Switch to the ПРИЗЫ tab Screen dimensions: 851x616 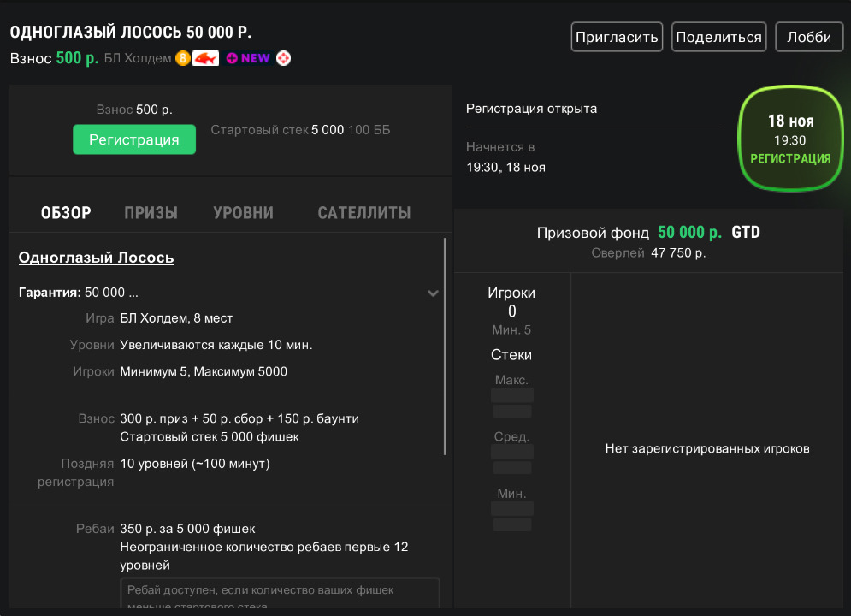pos(151,213)
